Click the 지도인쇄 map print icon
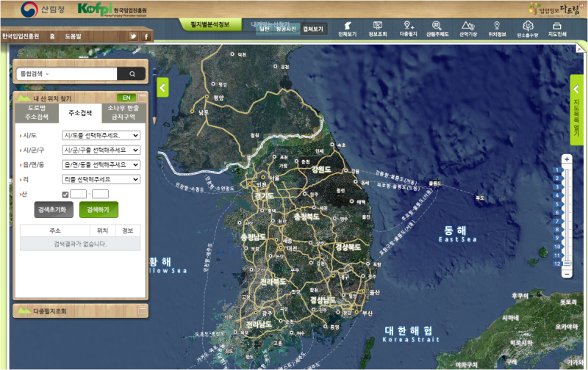This screenshot has height=370, width=588. [x=557, y=29]
